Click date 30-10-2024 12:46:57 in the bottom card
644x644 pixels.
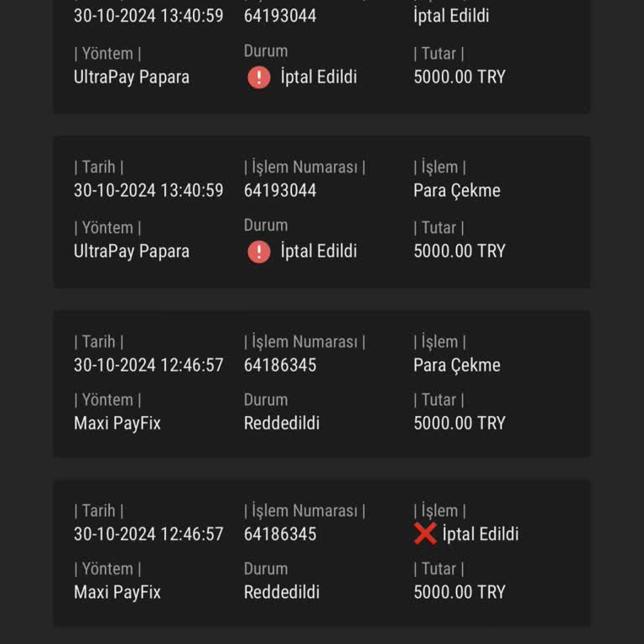(148, 534)
